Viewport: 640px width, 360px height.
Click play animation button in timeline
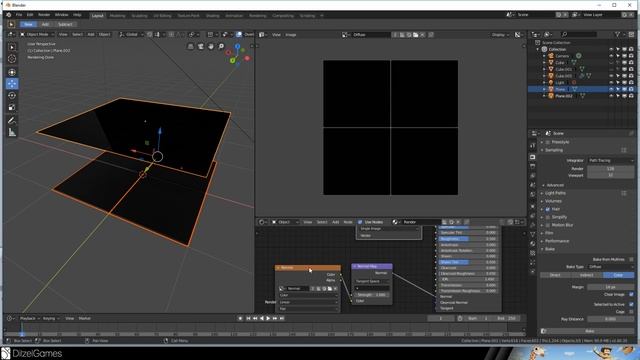pos(268,318)
